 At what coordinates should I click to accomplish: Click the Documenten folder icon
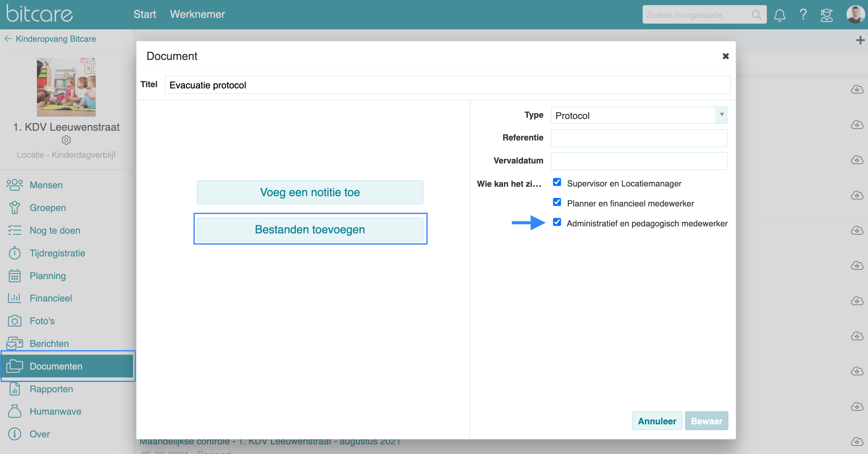(x=15, y=366)
